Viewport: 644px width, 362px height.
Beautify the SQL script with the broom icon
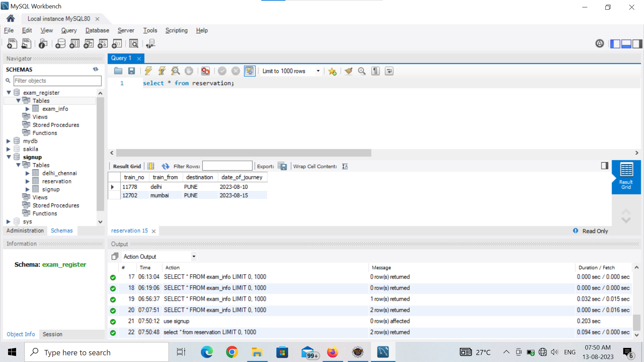(348, 71)
